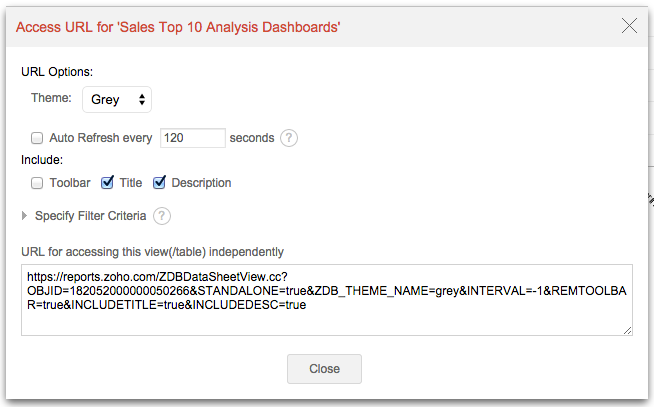
Task: Click the Theme: label text
Action: (51, 99)
